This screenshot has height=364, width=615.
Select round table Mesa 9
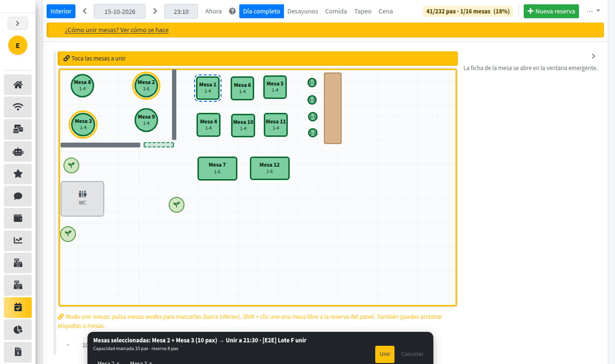pos(146,120)
